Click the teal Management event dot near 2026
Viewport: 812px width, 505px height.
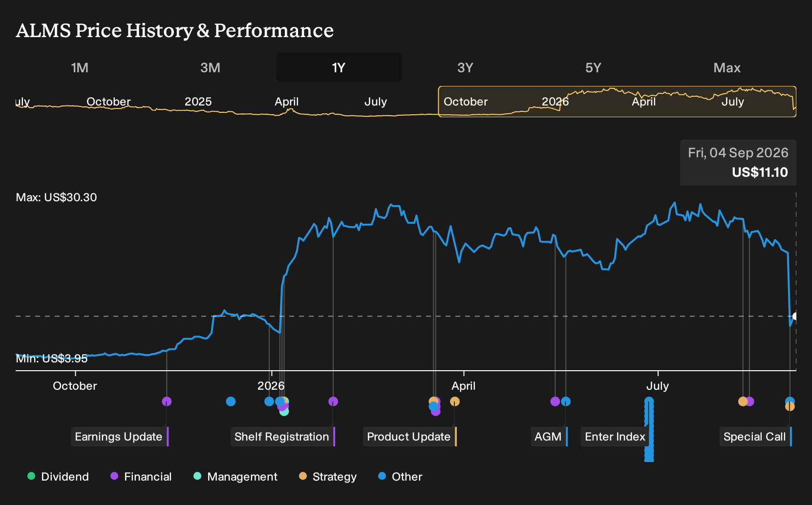[x=284, y=411]
